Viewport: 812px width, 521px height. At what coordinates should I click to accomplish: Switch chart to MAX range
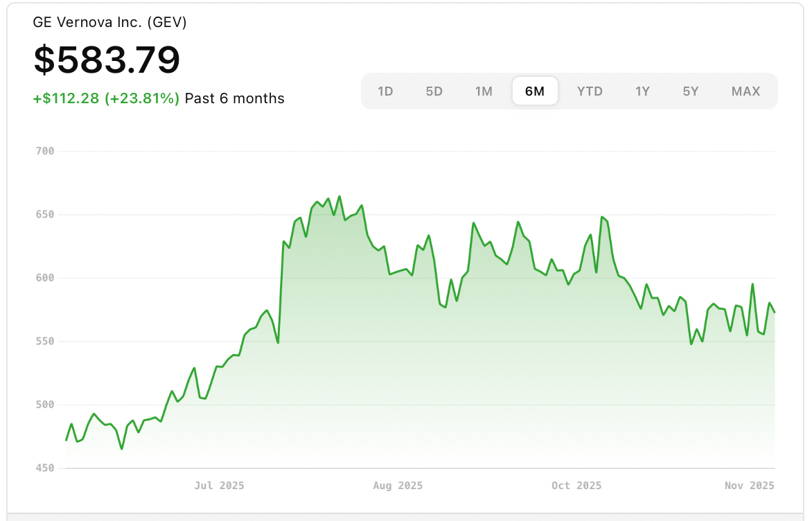pyautogui.click(x=745, y=91)
